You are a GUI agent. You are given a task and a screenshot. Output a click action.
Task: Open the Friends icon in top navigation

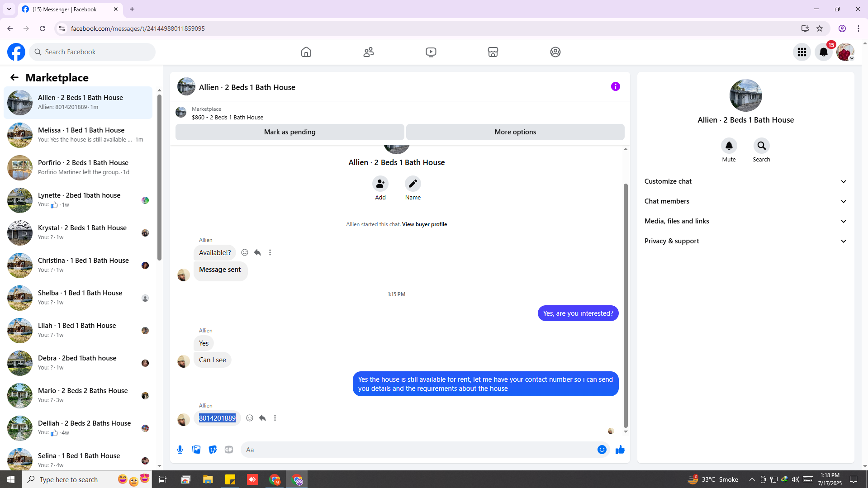pos(369,52)
